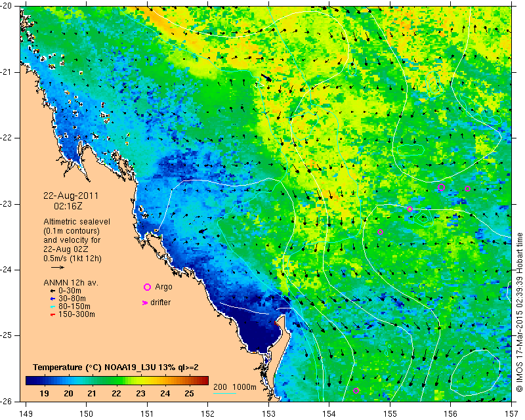This screenshot has height=420, width=525.
Task: Click the '0.5m/s (1kt 12h)' text
Action: coord(72,259)
